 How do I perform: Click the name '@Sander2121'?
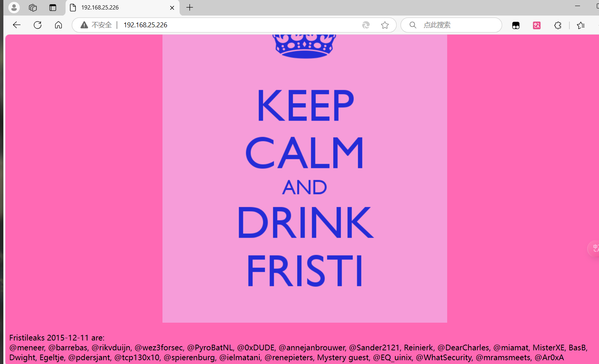click(374, 348)
